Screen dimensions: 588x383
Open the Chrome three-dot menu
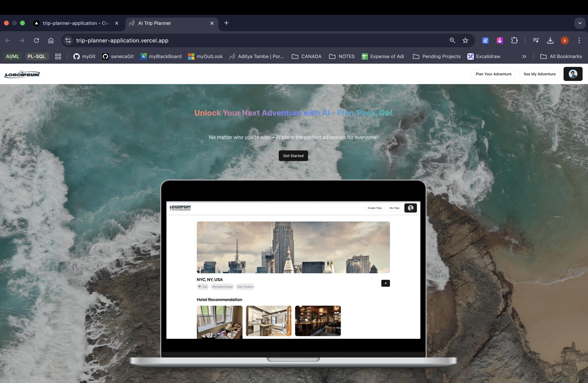pyautogui.click(x=579, y=40)
